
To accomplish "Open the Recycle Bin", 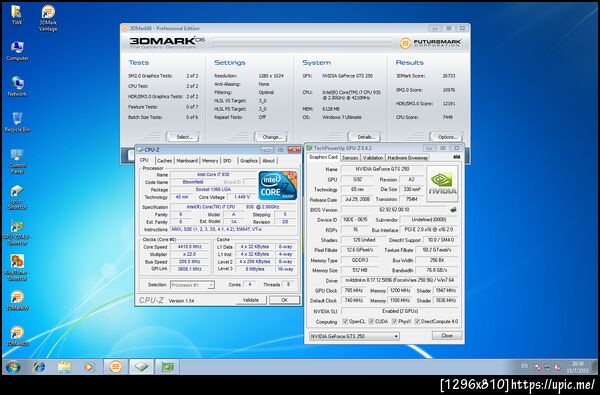I will (x=17, y=122).
